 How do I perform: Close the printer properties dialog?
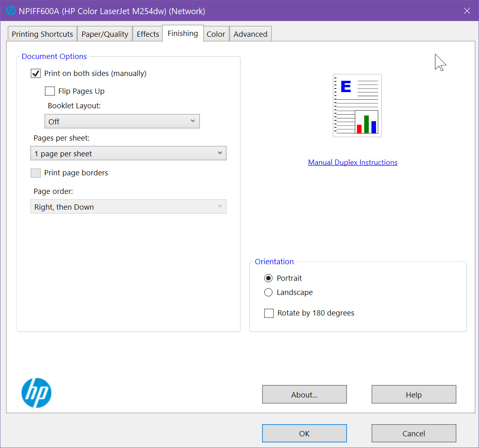[x=467, y=11]
